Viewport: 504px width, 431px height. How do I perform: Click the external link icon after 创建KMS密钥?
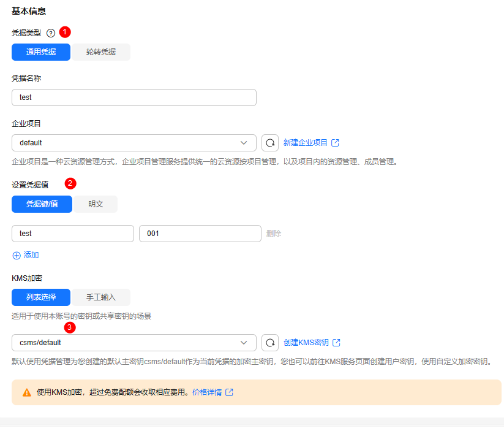pyautogui.click(x=337, y=343)
